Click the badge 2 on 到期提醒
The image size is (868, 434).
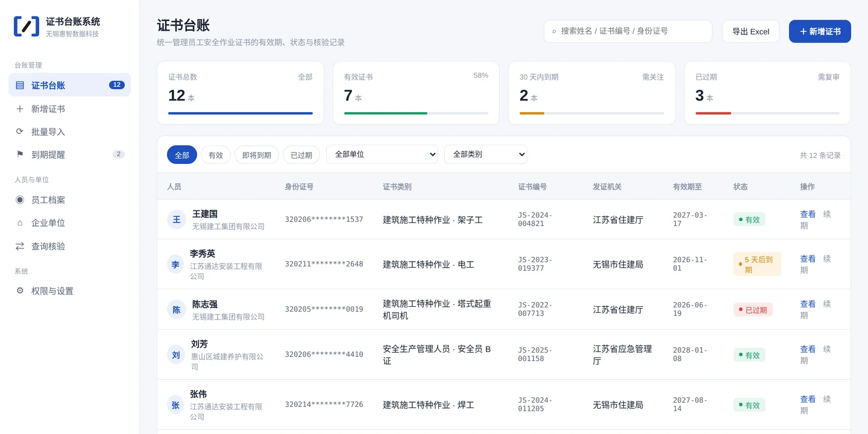point(119,154)
